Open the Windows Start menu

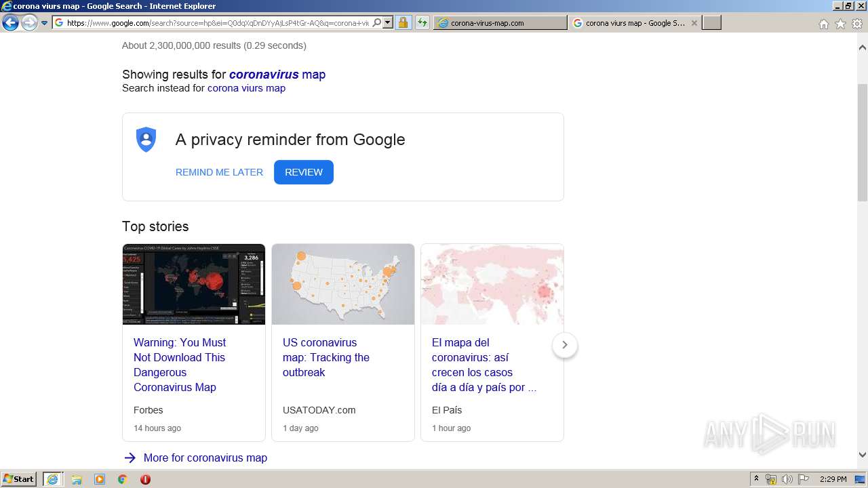(x=19, y=479)
